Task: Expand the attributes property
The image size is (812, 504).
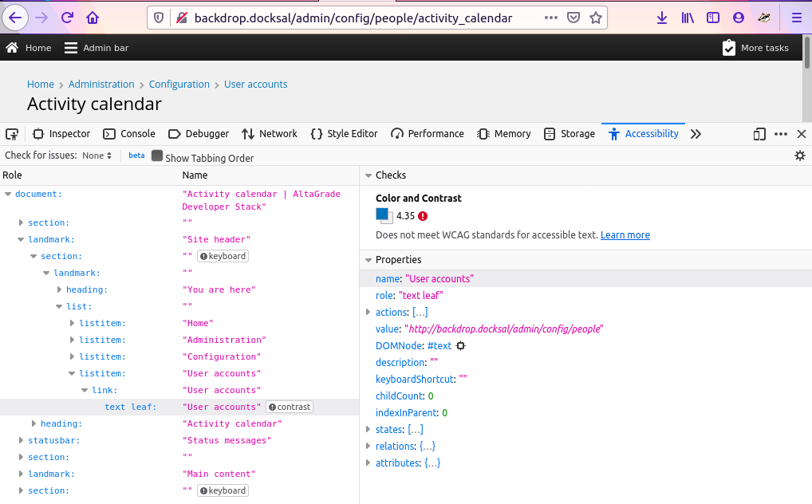Action: tap(369, 463)
